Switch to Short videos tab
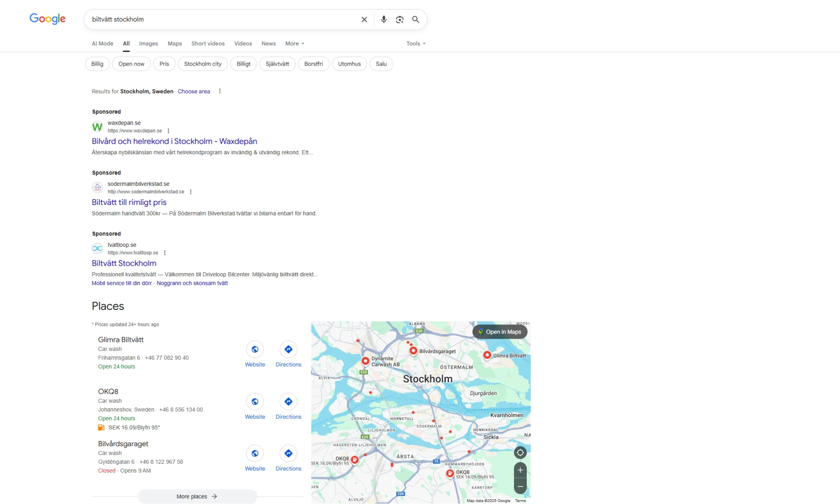The image size is (840, 504). coord(208,44)
